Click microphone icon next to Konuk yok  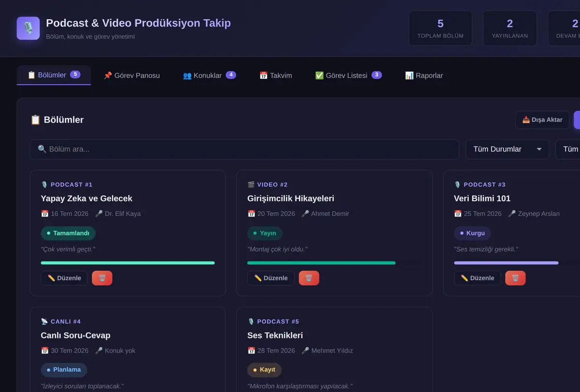[99, 350]
